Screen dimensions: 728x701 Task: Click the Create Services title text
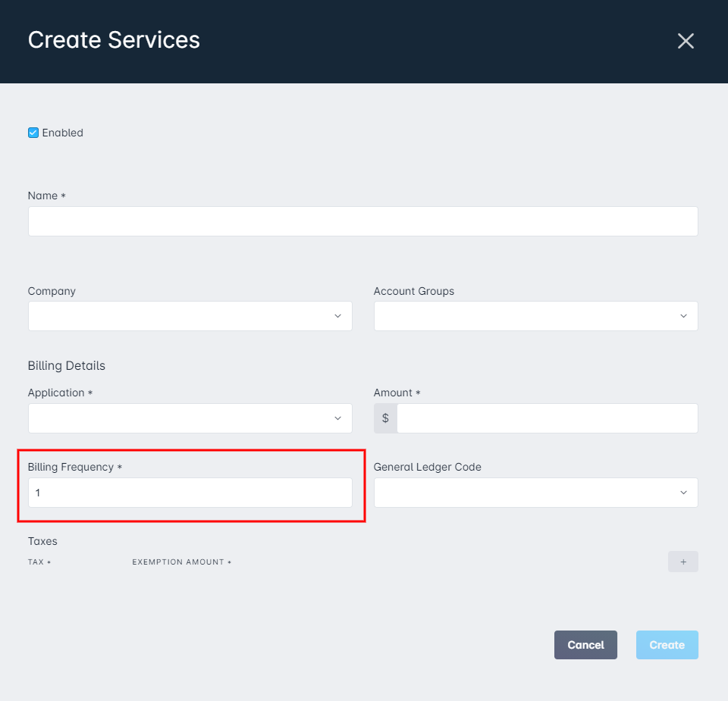point(114,40)
